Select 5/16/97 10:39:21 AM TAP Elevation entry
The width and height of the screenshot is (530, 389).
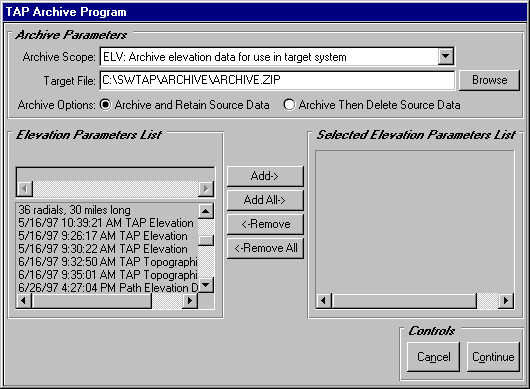[x=107, y=223]
